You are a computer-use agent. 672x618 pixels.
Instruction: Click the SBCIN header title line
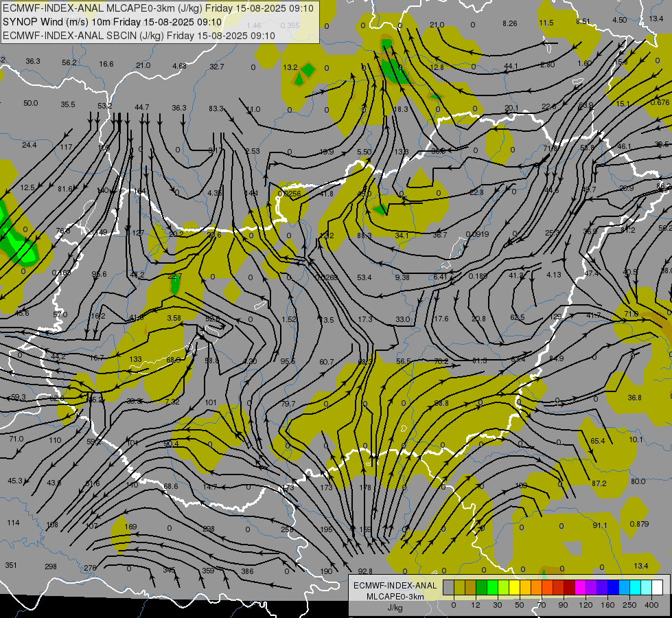pyautogui.click(x=139, y=36)
